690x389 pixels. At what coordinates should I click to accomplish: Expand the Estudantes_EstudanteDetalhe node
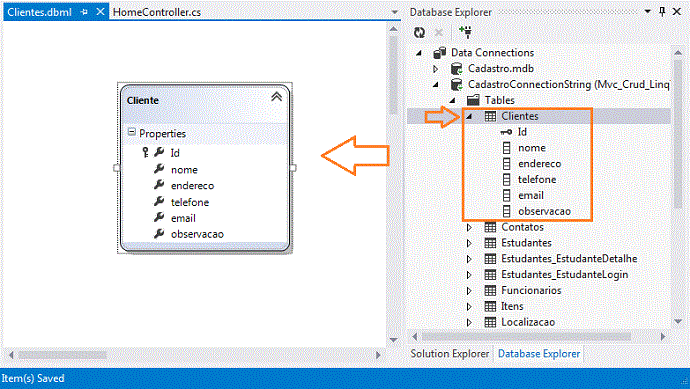point(469,259)
